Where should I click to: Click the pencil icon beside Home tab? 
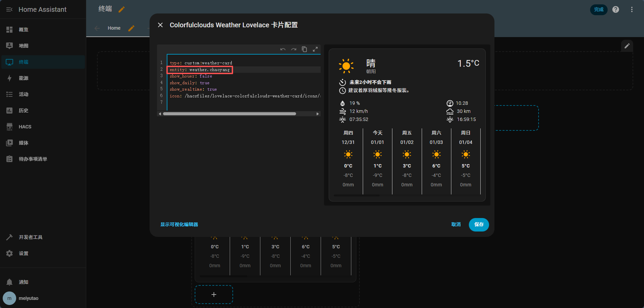coord(131,28)
